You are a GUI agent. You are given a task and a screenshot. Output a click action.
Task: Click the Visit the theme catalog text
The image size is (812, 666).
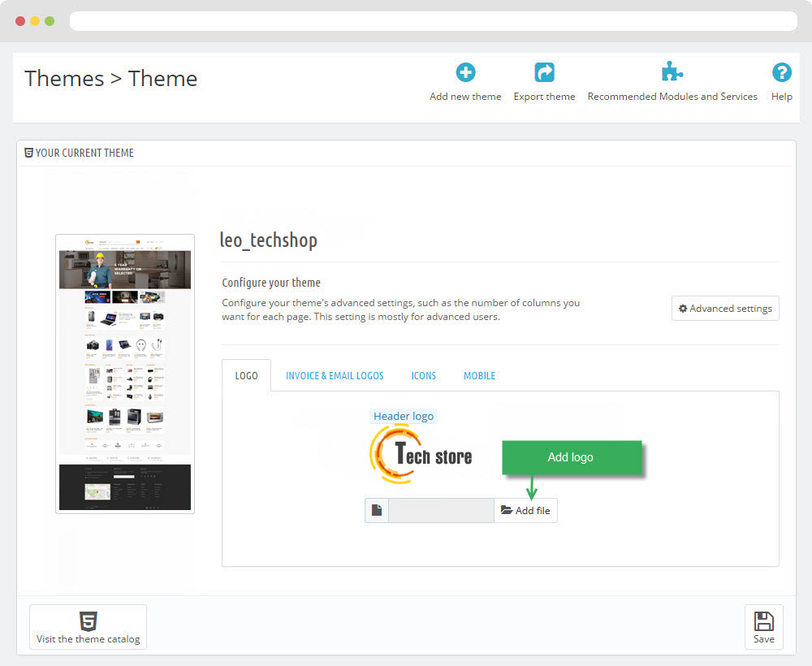pyautogui.click(x=88, y=639)
